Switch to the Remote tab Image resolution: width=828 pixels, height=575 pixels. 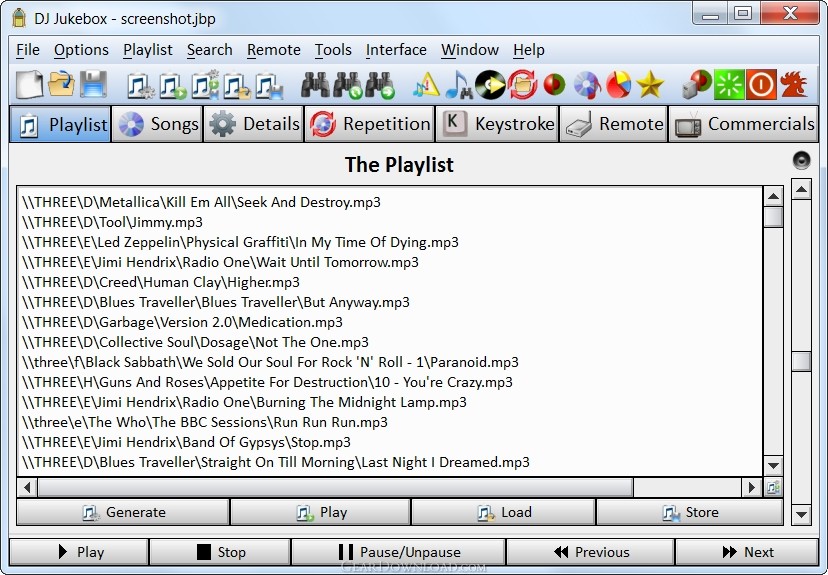tap(614, 125)
